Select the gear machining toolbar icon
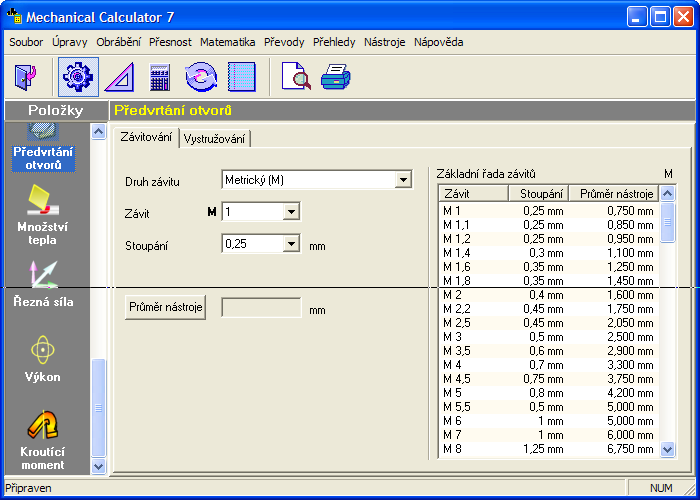 pyautogui.click(x=78, y=77)
